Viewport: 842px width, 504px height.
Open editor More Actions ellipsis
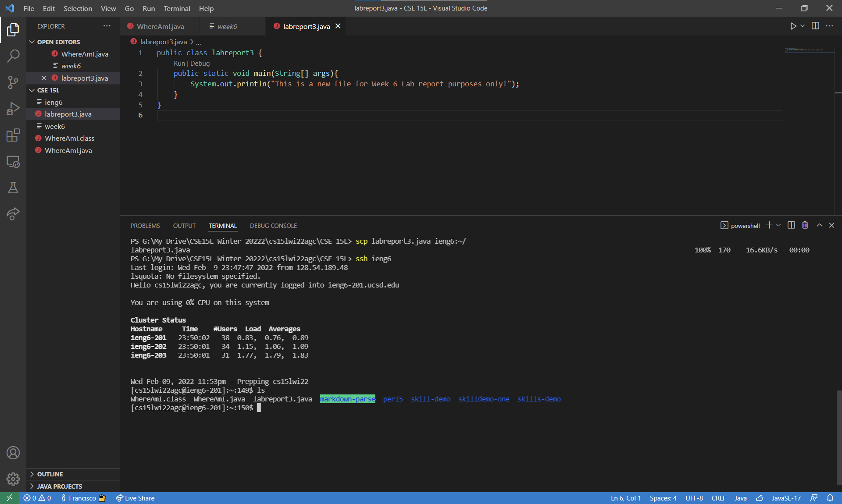pos(829,26)
